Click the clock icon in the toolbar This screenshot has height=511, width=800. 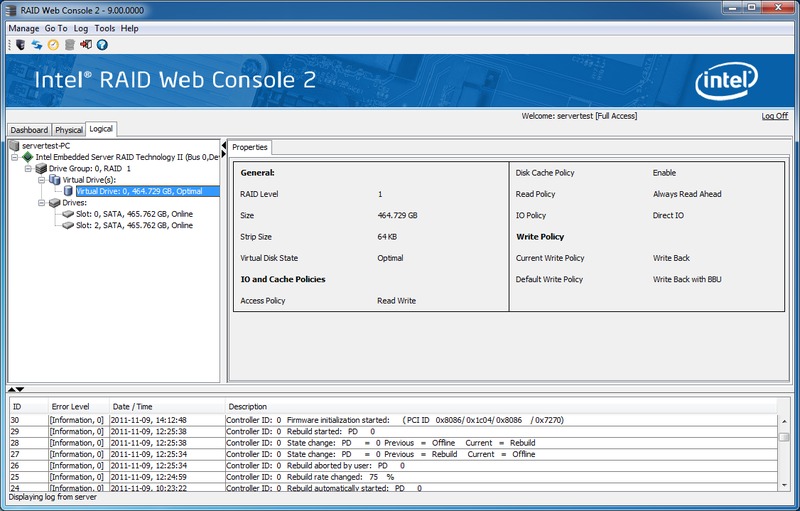[53, 44]
